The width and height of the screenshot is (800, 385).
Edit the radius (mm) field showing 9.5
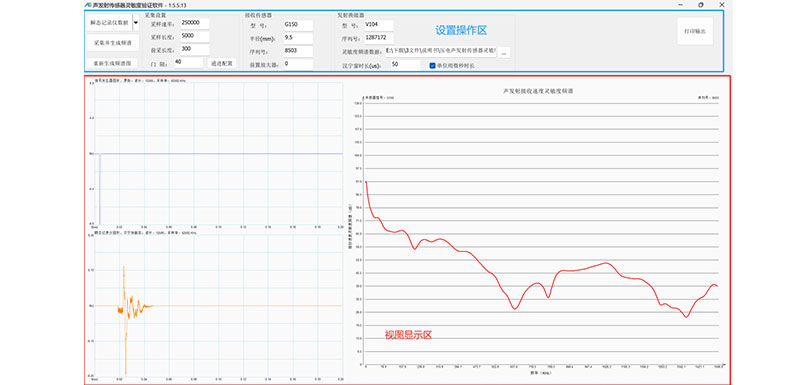click(x=297, y=38)
